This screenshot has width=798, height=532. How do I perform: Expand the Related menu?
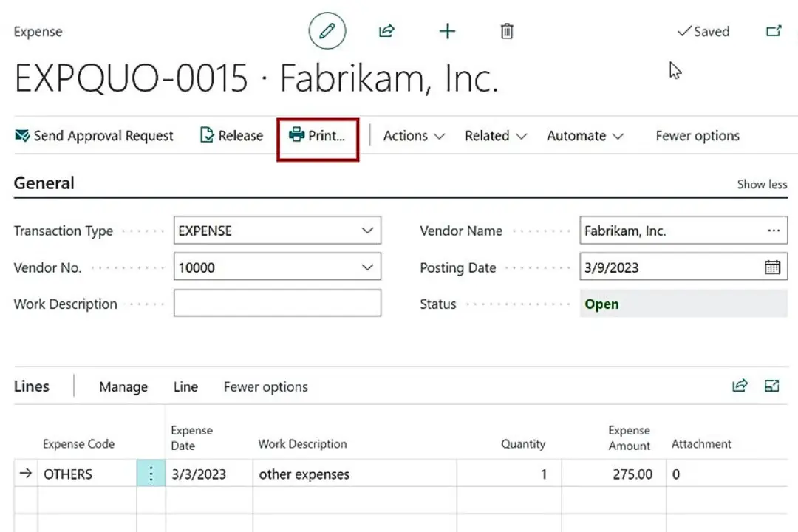pos(496,136)
